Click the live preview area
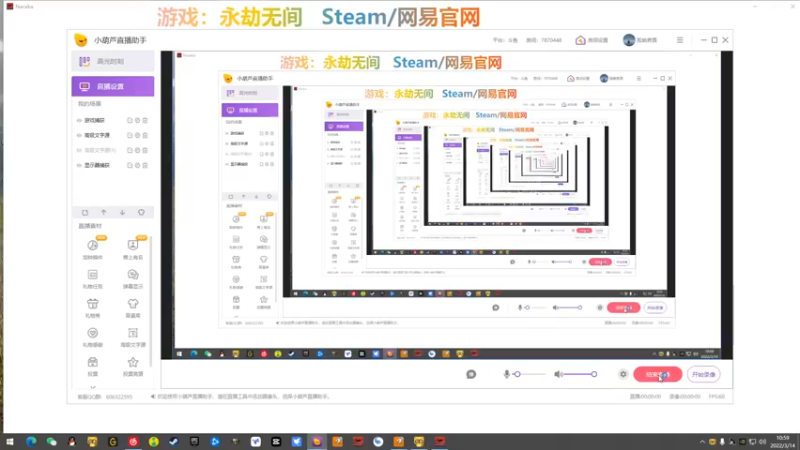Viewport: 800px width, 450px height. [447, 205]
